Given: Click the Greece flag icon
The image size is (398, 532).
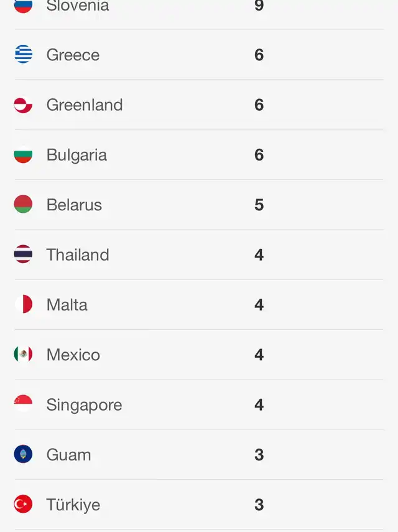Looking at the screenshot, I should [x=23, y=54].
